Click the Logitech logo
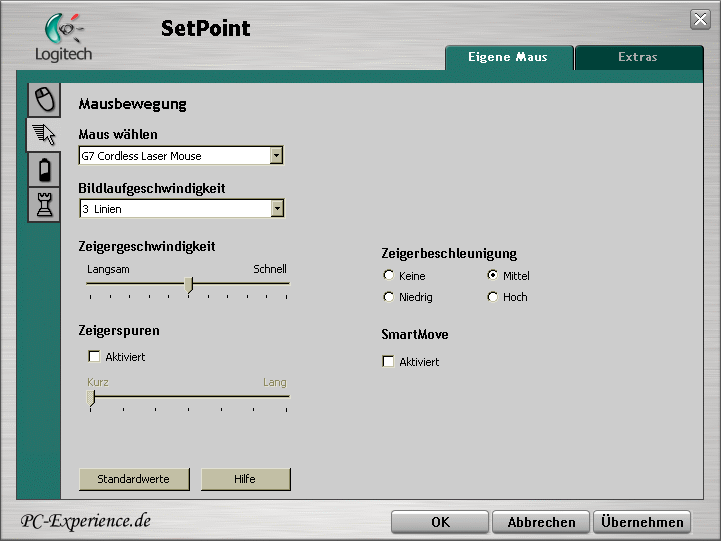Image resolution: width=721 pixels, height=541 pixels. 63,38
